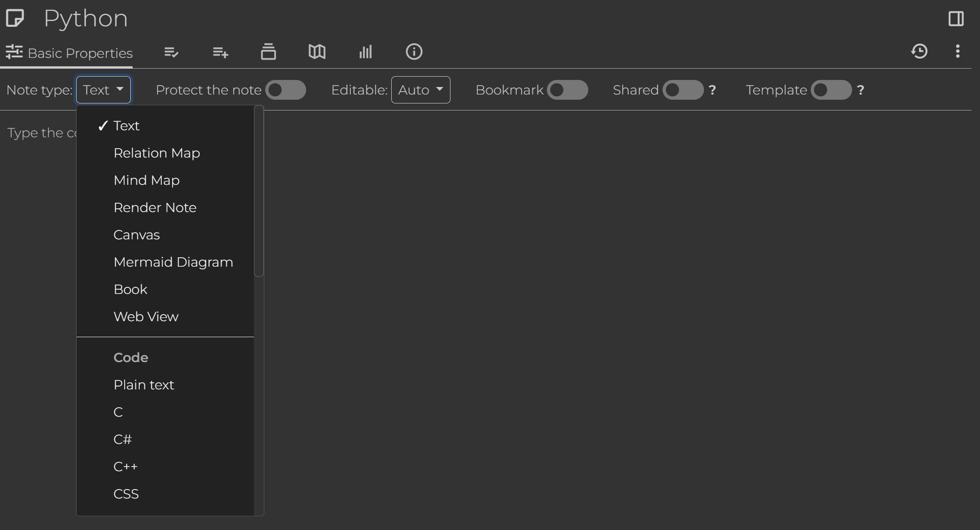Open the three-dot note actions menu
980x530 pixels.
[957, 51]
